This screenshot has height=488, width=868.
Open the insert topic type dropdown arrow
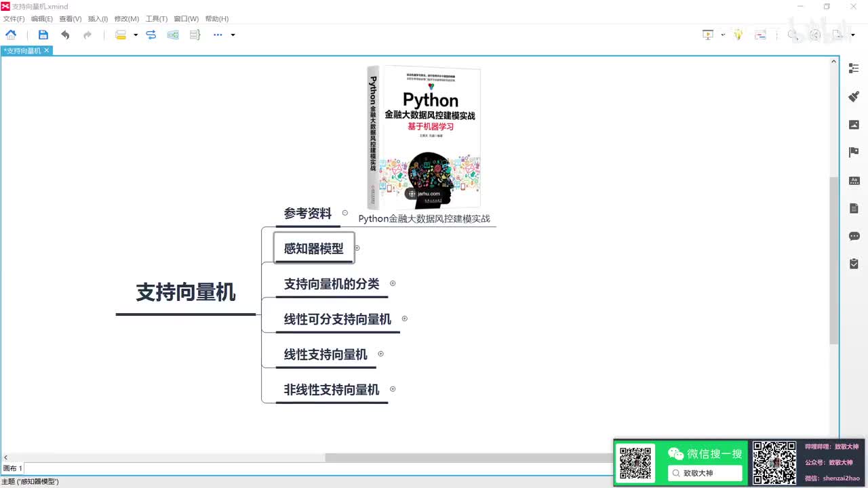click(x=136, y=35)
